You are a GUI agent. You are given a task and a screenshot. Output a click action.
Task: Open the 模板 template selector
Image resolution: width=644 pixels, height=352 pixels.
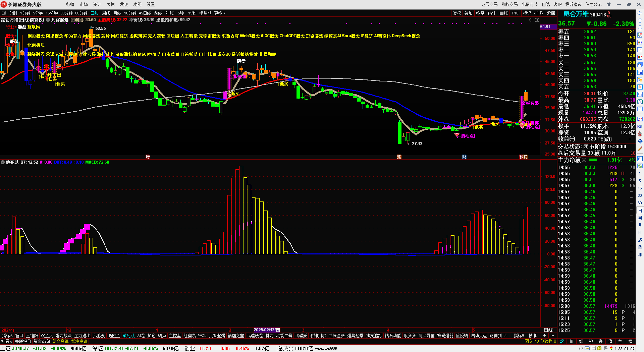pos(533,336)
